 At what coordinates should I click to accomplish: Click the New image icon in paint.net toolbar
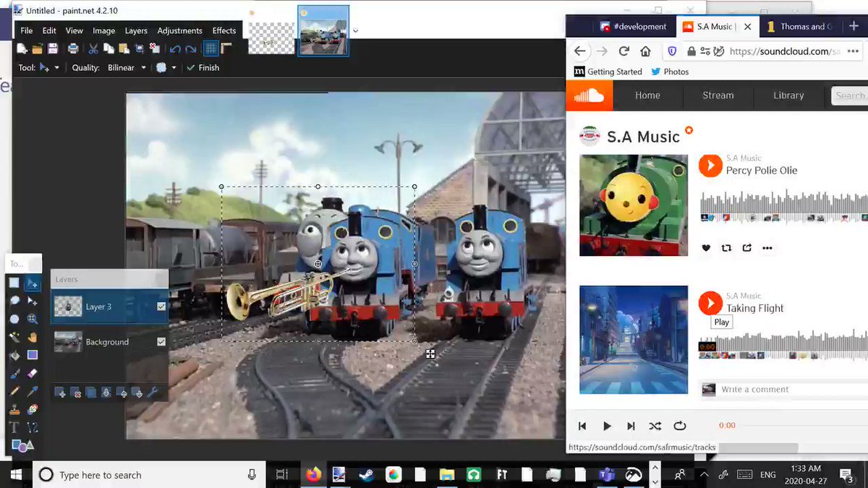pos(22,49)
